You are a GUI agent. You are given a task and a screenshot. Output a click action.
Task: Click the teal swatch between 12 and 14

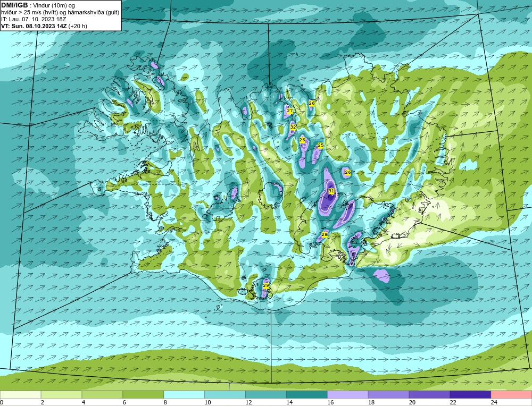[266, 395]
